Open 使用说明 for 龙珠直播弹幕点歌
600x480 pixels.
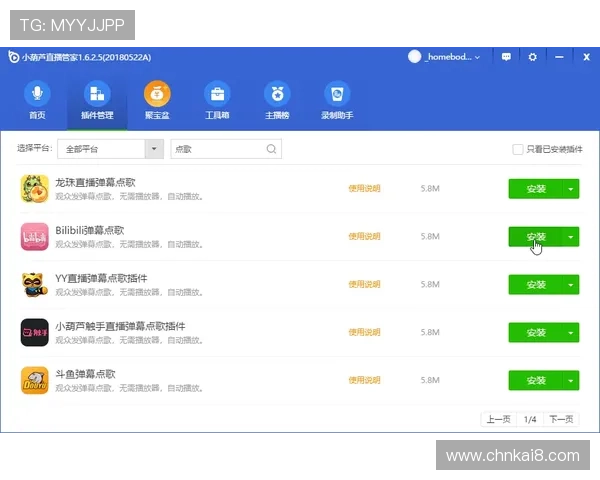[x=364, y=188]
